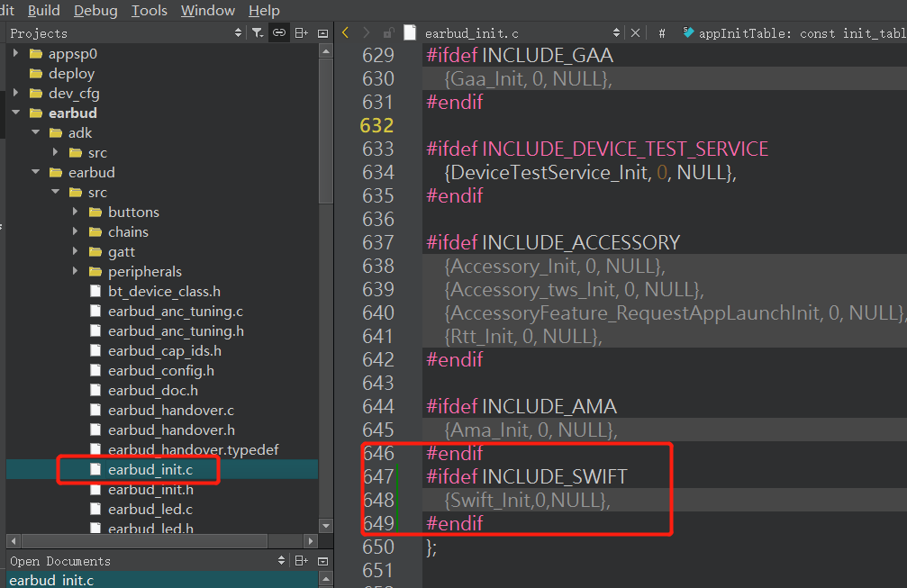Click the # preprocessor icon in editor bar
This screenshot has height=588, width=907.
(662, 32)
